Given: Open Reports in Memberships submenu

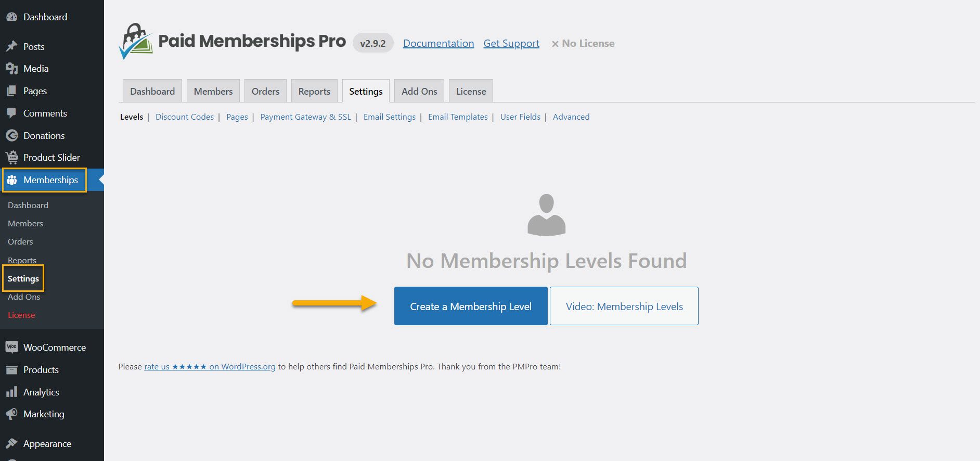Looking at the screenshot, I should pyautogui.click(x=22, y=260).
